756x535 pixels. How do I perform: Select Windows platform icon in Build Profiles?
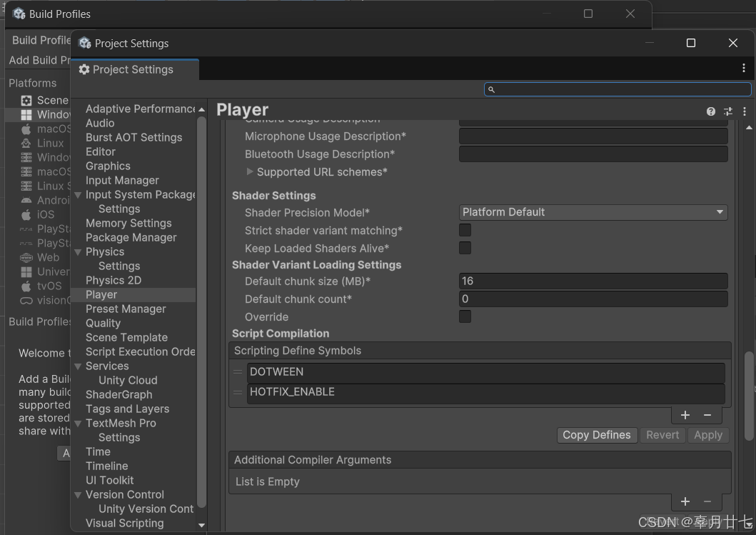coord(26,115)
